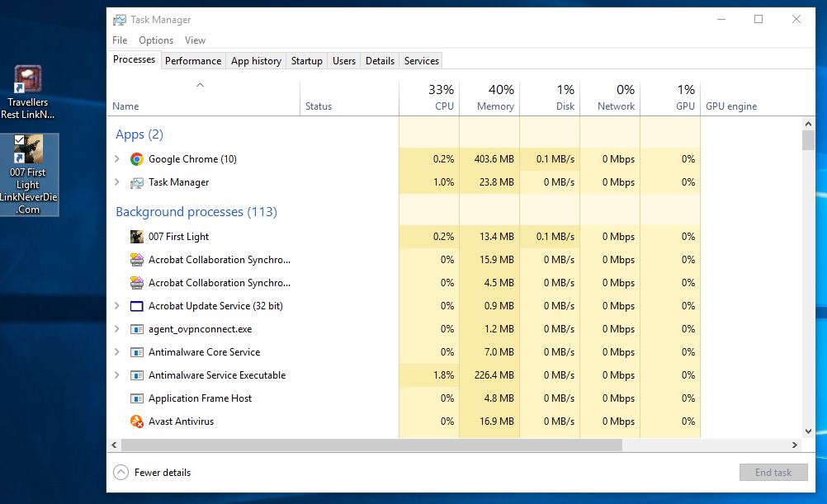This screenshot has height=504, width=827.
Task: Sort by the Disk column header
Action: pos(550,97)
